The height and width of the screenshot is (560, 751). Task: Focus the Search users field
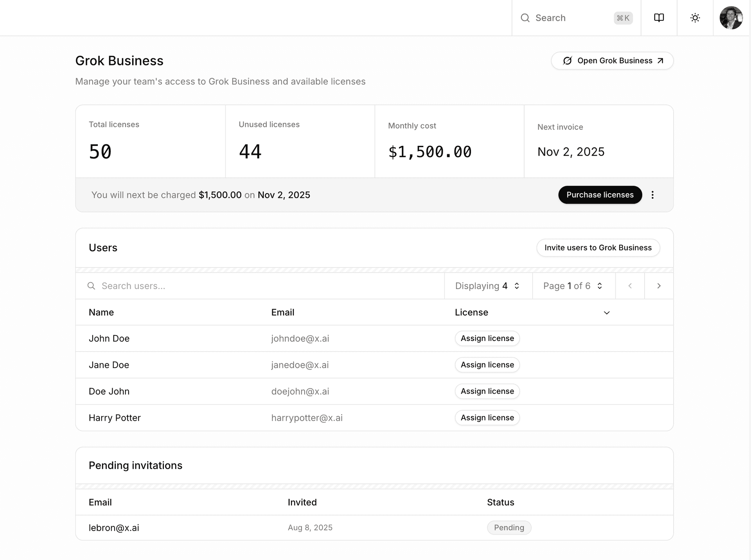(x=260, y=286)
